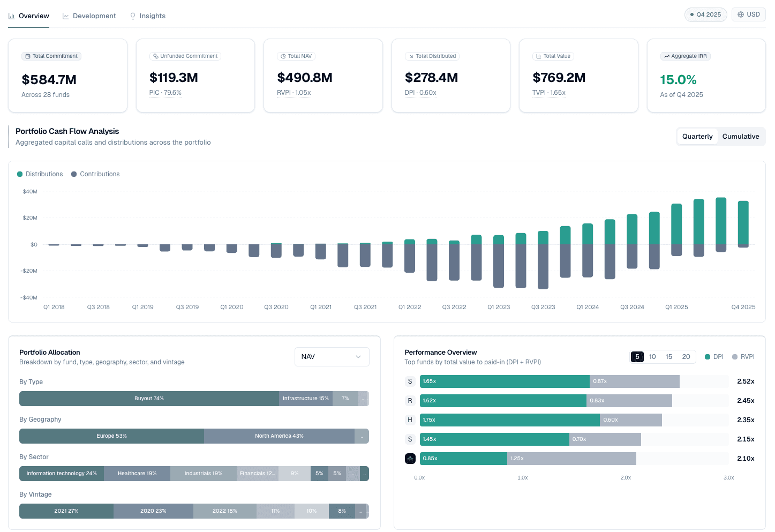Click the dark fund logo icon
The height and width of the screenshot is (532, 775).
410,459
